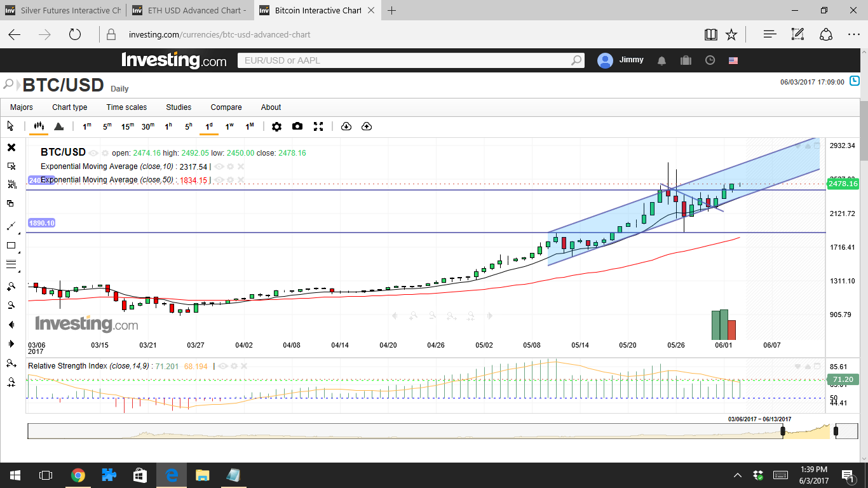Focus the EUR/USD or AAPL search box

tap(410, 60)
